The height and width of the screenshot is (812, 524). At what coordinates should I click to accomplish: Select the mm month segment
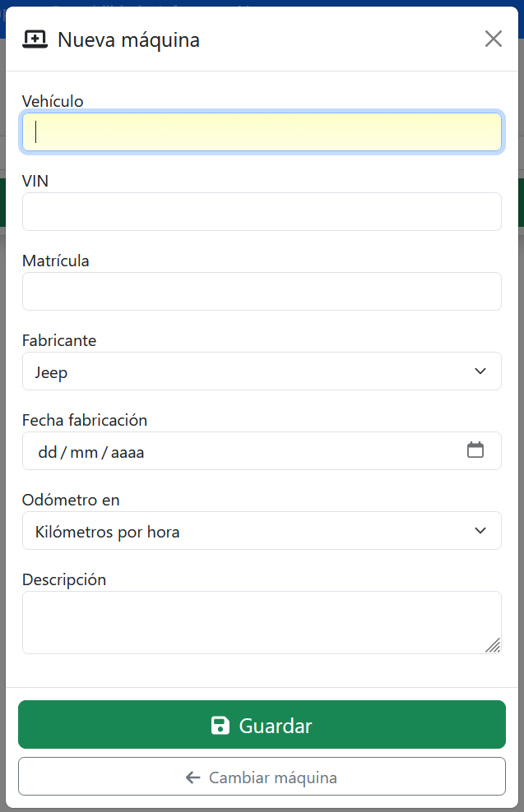[x=84, y=452]
